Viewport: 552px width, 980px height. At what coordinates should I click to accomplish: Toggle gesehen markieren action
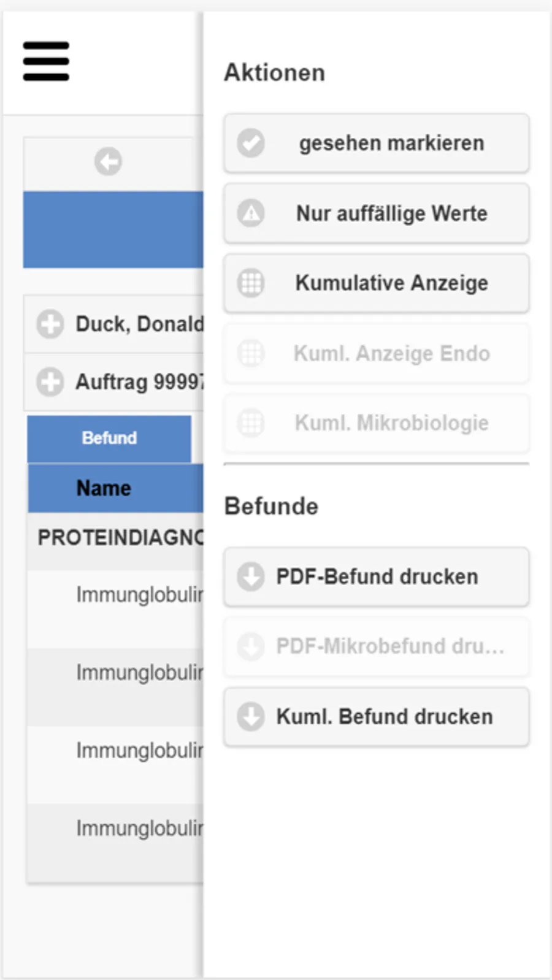(x=377, y=143)
